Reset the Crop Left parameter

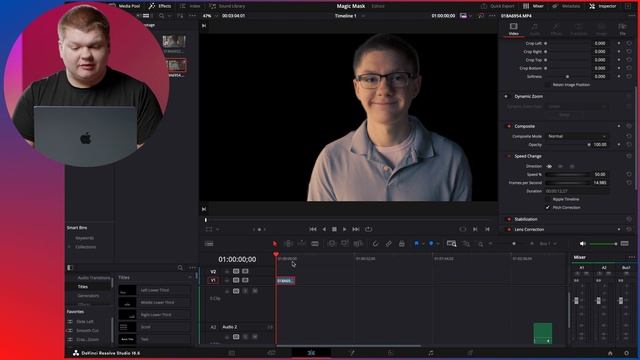(x=629, y=43)
